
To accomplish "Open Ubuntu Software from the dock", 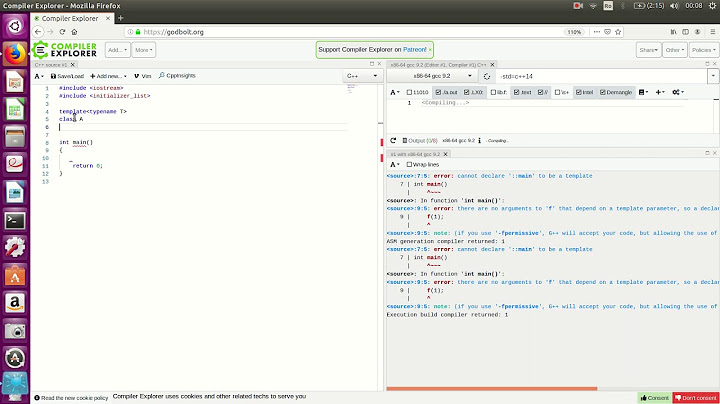I will 15,276.
